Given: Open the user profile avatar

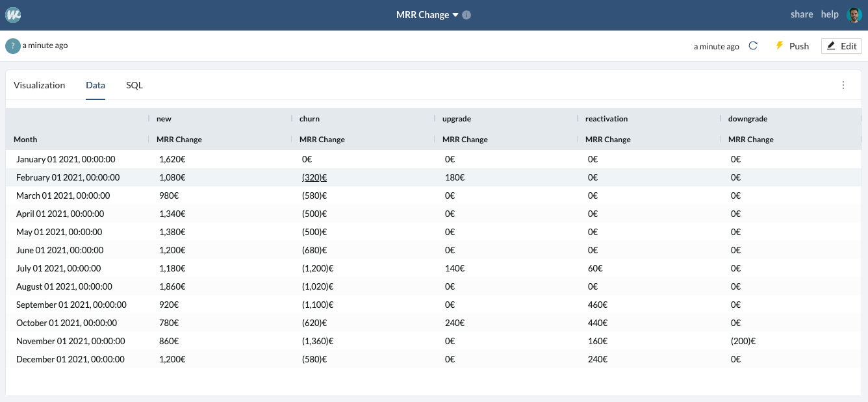Looking at the screenshot, I should 854,15.
